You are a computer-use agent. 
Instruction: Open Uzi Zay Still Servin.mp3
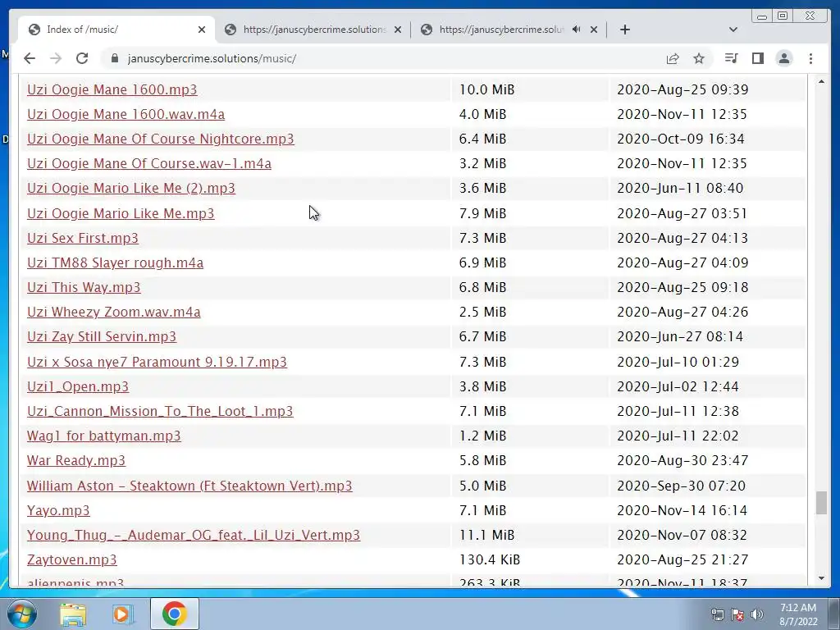point(101,336)
